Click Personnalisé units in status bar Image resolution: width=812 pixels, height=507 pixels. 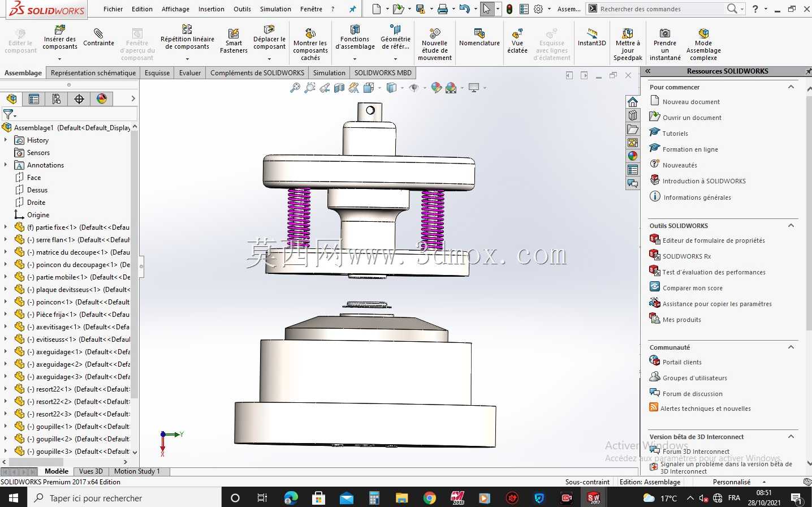pyautogui.click(x=731, y=482)
